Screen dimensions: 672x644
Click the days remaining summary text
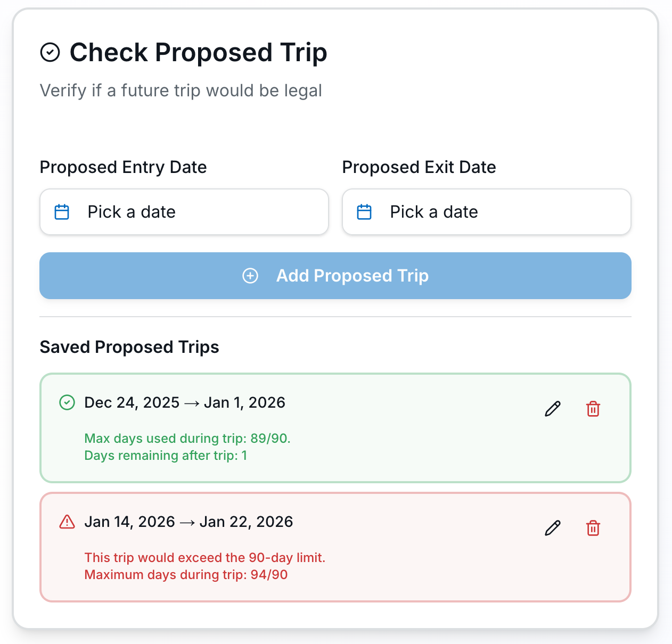[x=166, y=456]
